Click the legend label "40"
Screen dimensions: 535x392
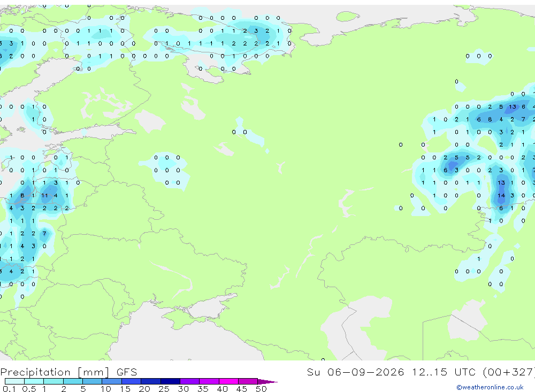[222, 389]
